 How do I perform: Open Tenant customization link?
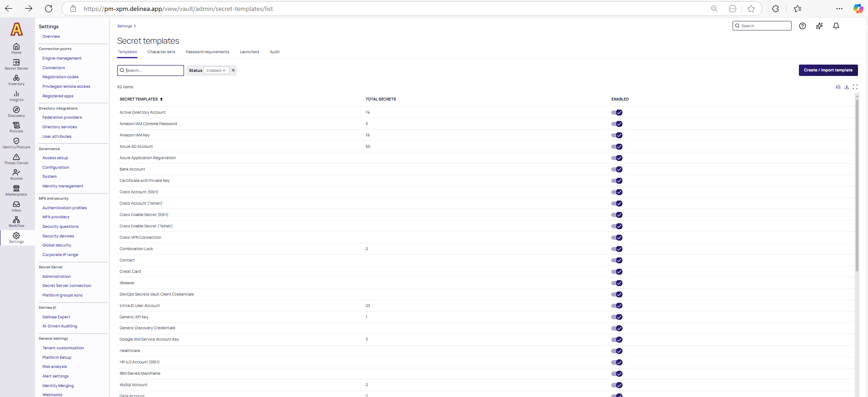point(63,348)
